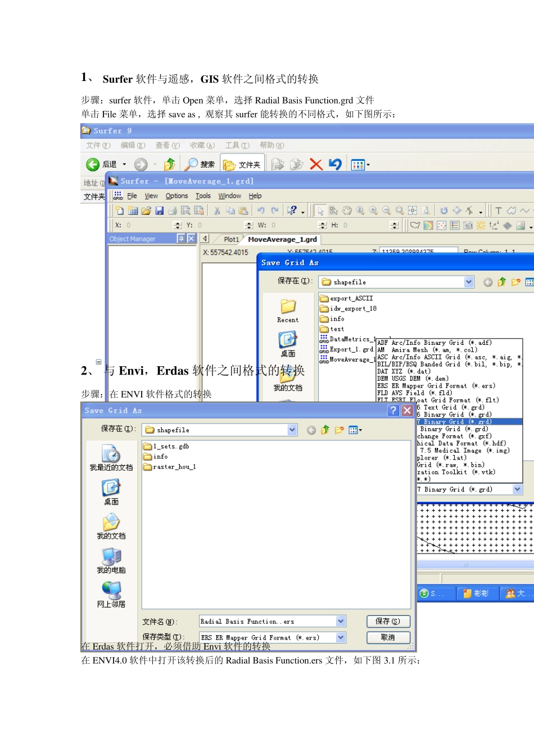Click the Undo arrow in Surfer toolbar
Screen dimensions: 534x756
pyautogui.click(x=261, y=210)
